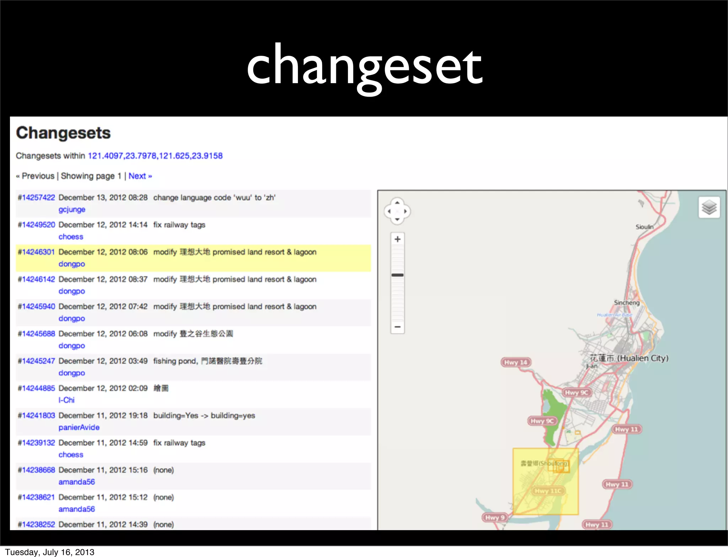Open changeset #14245247
The height and width of the screenshot is (560, 728).
pos(36,361)
